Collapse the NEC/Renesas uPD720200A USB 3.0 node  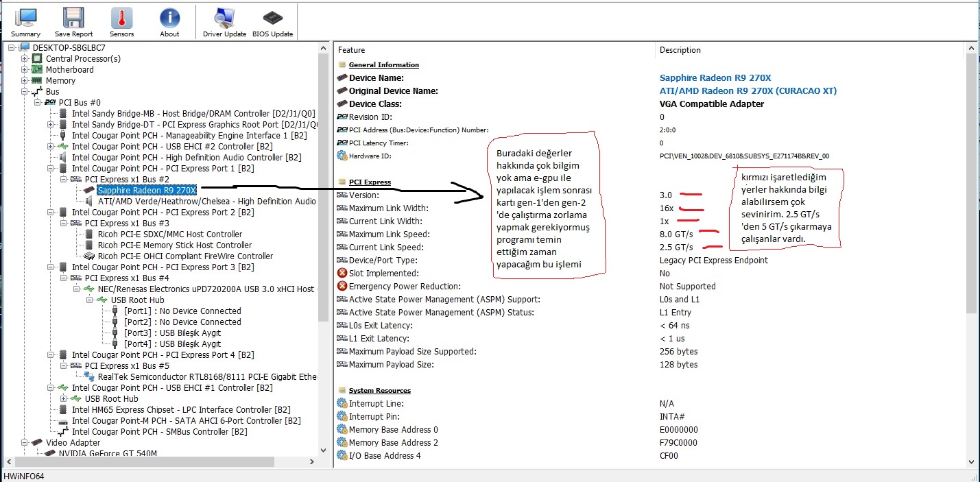click(77, 289)
